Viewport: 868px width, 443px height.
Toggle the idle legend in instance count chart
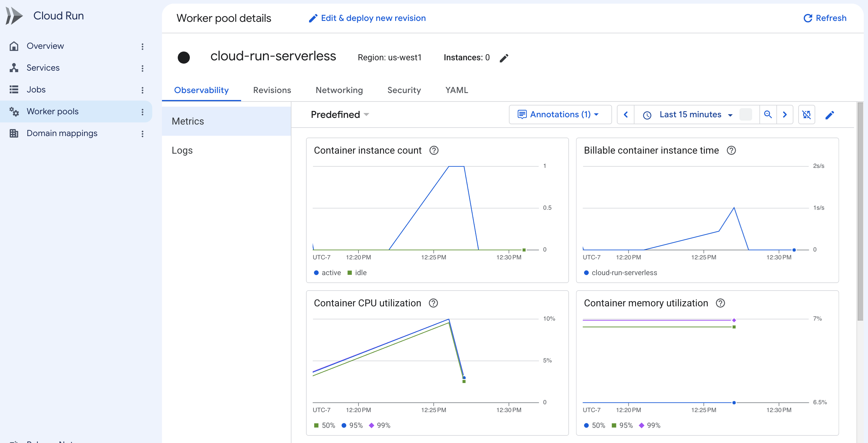(357, 273)
